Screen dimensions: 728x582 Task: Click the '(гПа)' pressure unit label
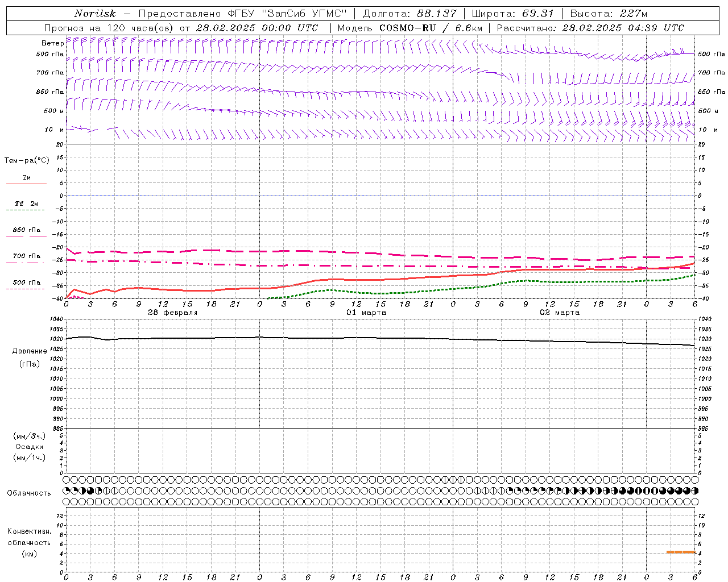click(30, 364)
